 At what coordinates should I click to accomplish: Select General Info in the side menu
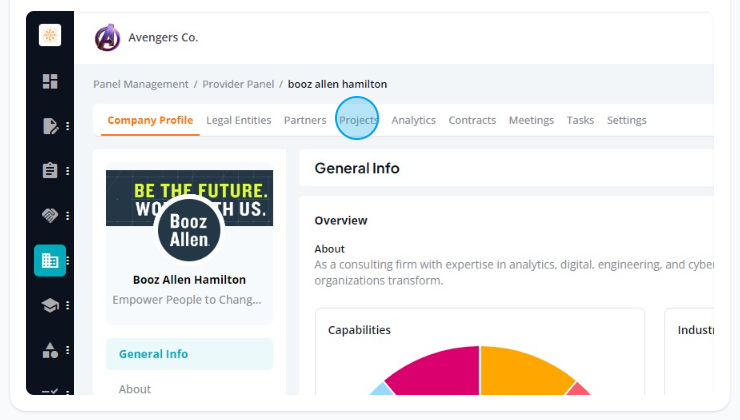[x=189, y=354]
